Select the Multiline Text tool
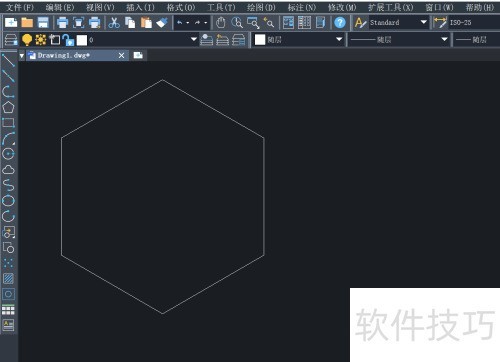Viewport: 500px width, 362px height. coord(8,325)
